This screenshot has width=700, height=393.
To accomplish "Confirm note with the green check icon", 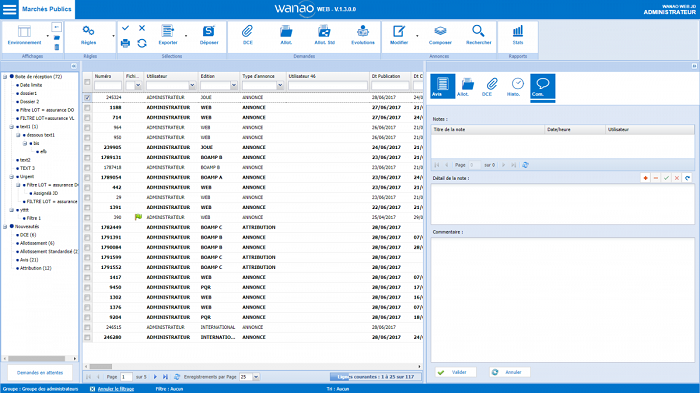I will pyautogui.click(x=667, y=178).
